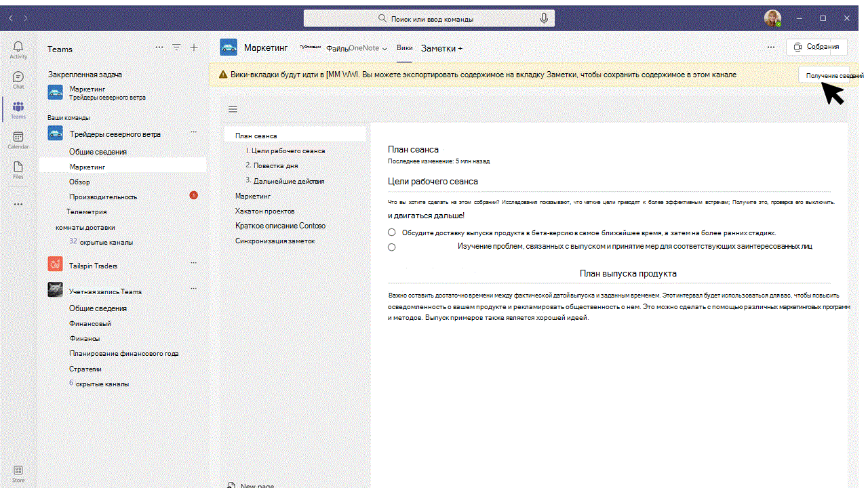Viewport: 868px width, 488px height.
Task: Open Хакатон проектов wiki page
Action: point(265,211)
